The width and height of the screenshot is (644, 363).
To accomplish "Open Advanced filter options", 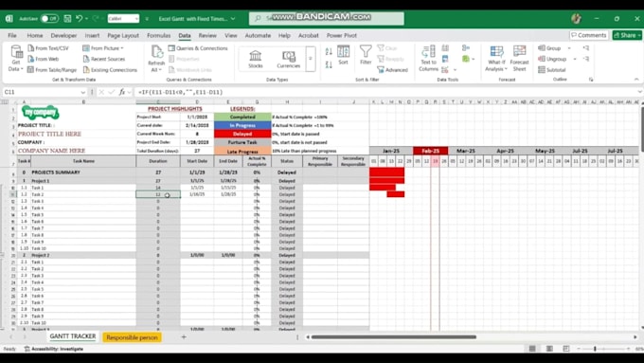I will [392, 70].
